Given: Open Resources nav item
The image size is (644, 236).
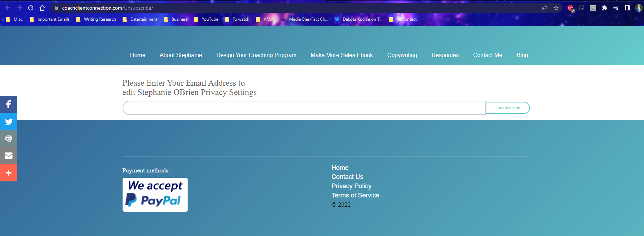Looking at the screenshot, I should click(x=445, y=55).
